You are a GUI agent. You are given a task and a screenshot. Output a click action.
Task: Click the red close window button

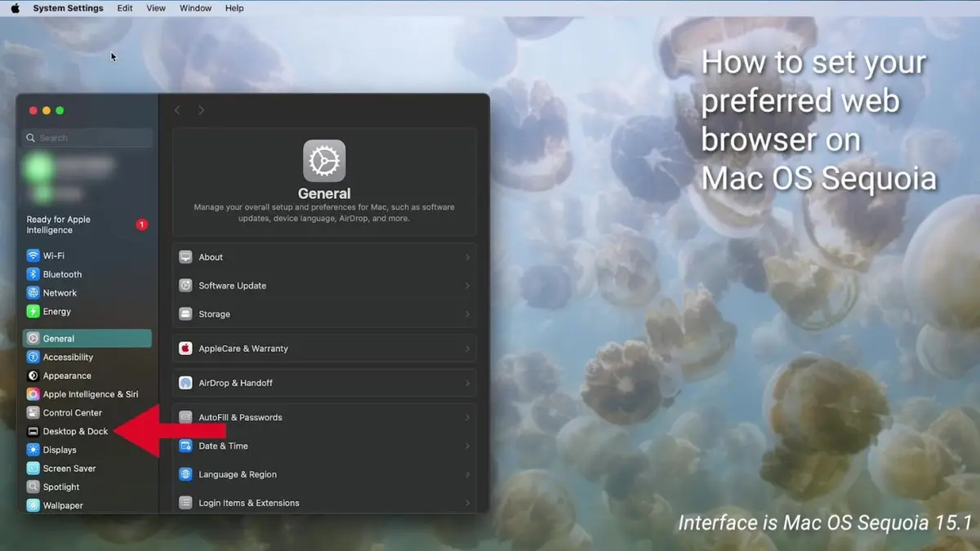click(x=33, y=110)
